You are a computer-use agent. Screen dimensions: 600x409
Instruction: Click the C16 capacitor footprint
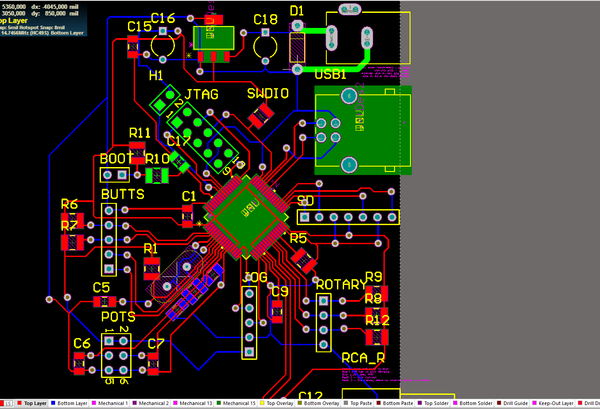[x=163, y=45]
